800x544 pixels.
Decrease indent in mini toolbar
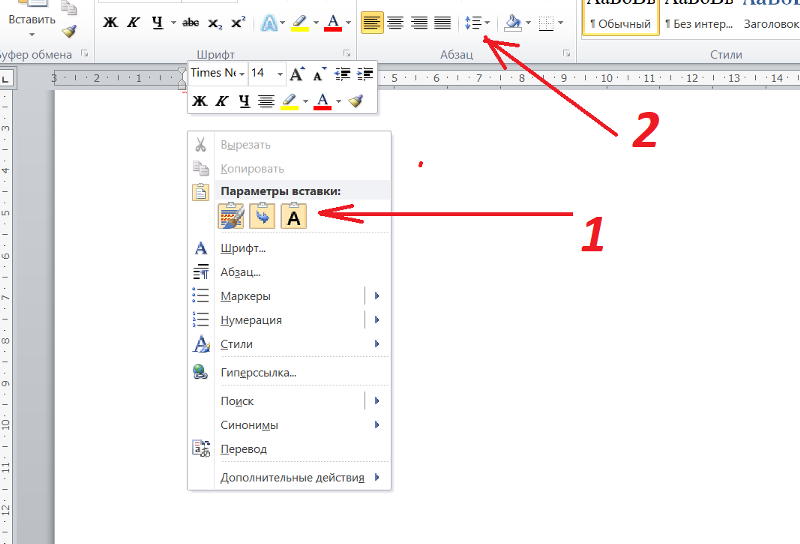[342, 74]
